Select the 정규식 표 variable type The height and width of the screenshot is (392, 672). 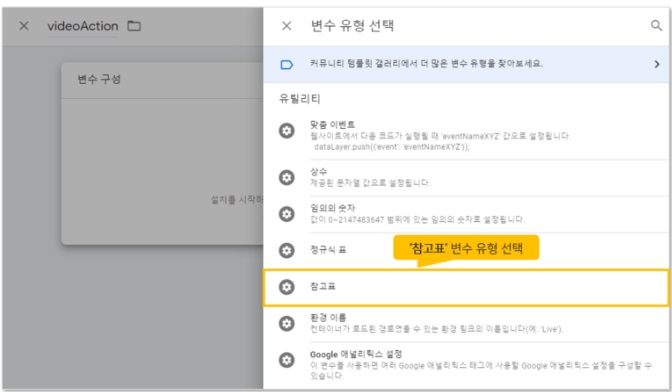click(x=466, y=250)
